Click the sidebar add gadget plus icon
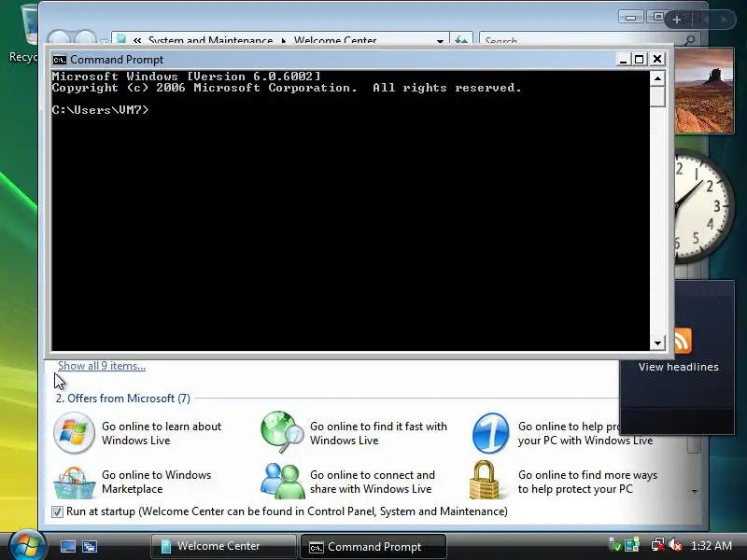 676,20
